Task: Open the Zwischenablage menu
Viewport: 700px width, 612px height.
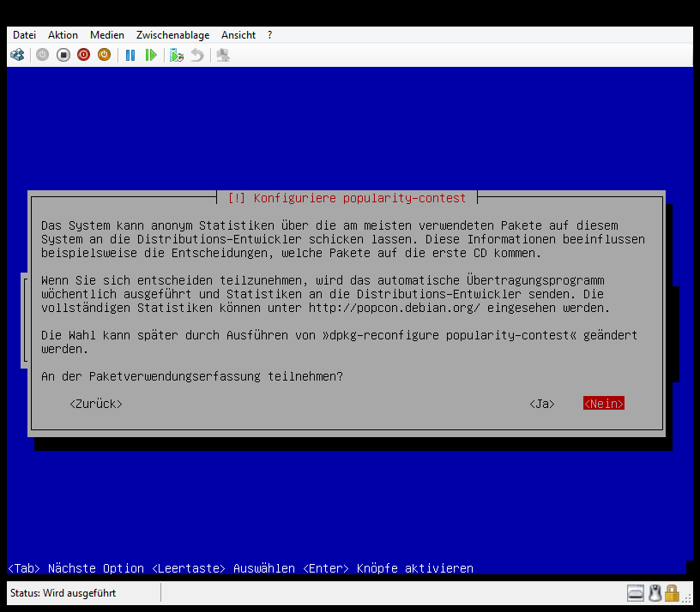Action: tap(172, 35)
